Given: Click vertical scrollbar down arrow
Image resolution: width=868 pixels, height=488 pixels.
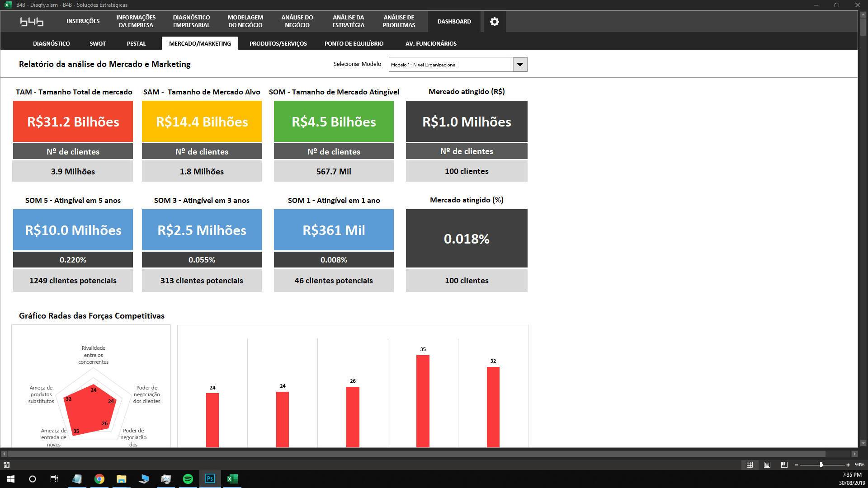Looking at the screenshot, I should click(x=863, y=443).
